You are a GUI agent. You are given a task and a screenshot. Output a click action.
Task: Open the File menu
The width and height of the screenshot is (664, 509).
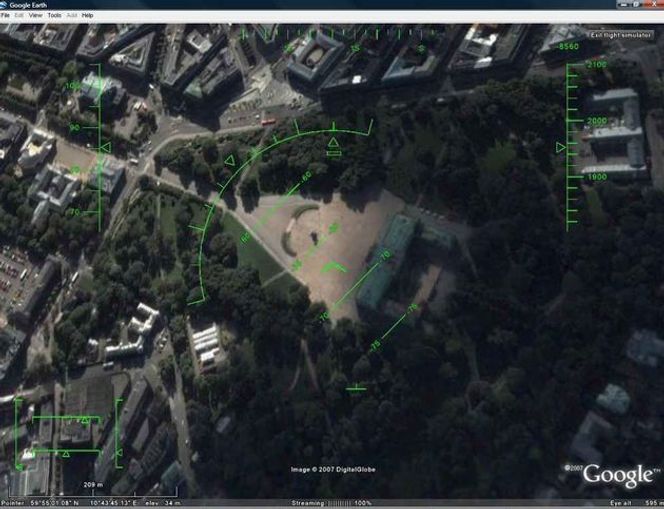[5, 15]
